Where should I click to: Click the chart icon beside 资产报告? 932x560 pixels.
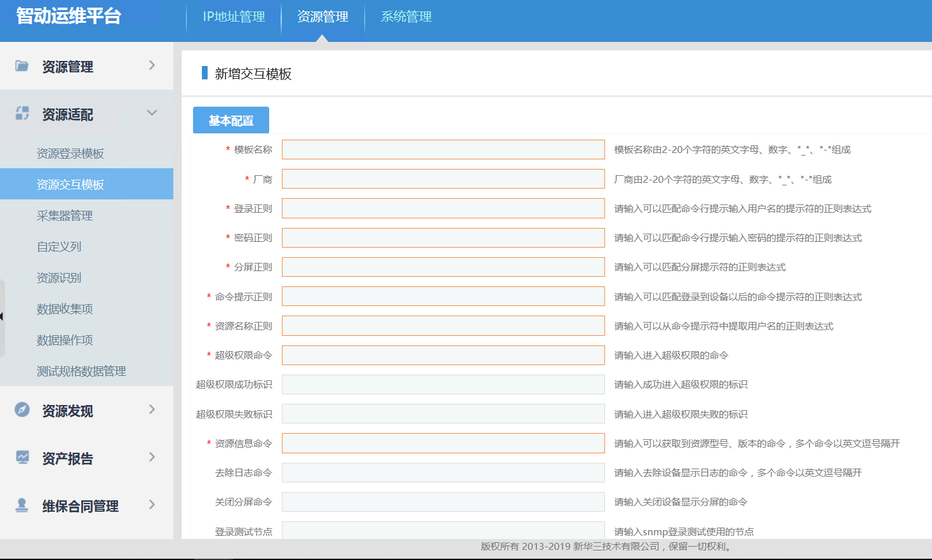click(22, 458)
